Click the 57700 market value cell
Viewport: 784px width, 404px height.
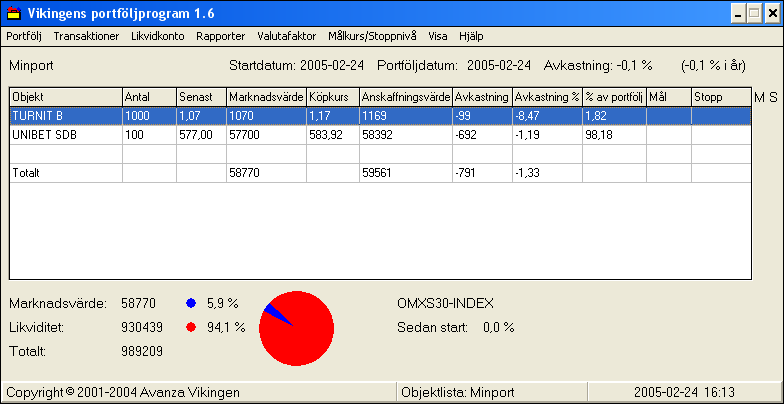click(266, 135)
